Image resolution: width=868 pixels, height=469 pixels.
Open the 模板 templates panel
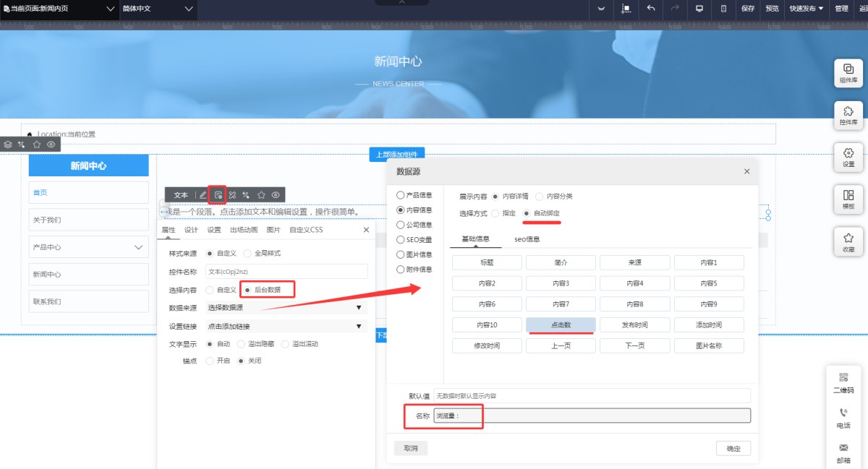pyautogui.click(x=848, y=199)
